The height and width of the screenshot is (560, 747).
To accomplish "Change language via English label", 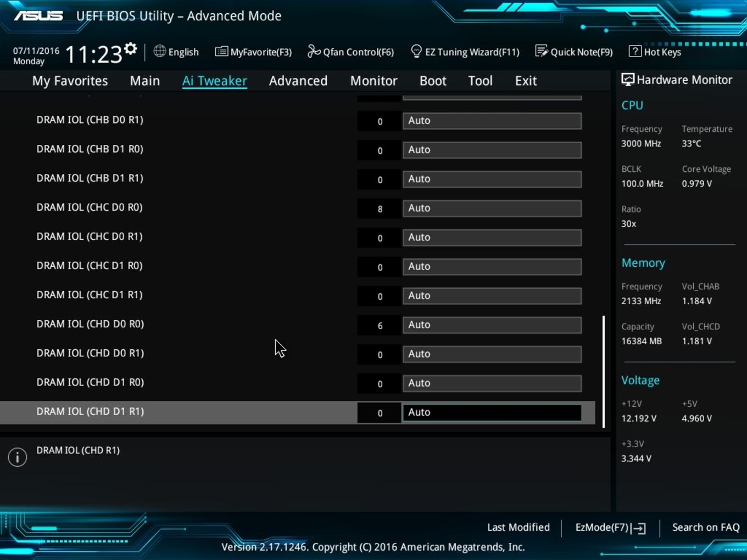I will click(183, 52).
